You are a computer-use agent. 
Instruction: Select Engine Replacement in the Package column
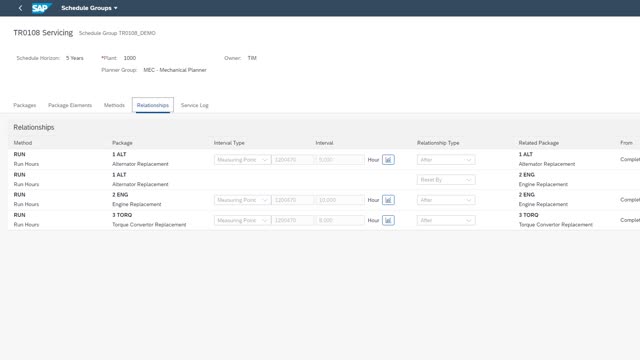point(137,204)
